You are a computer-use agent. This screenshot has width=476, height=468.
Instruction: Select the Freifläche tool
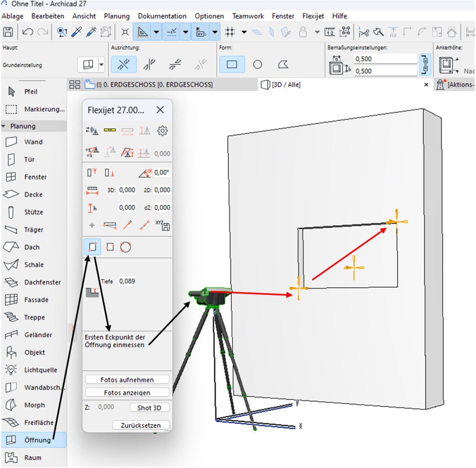click(x=33, y=422)
